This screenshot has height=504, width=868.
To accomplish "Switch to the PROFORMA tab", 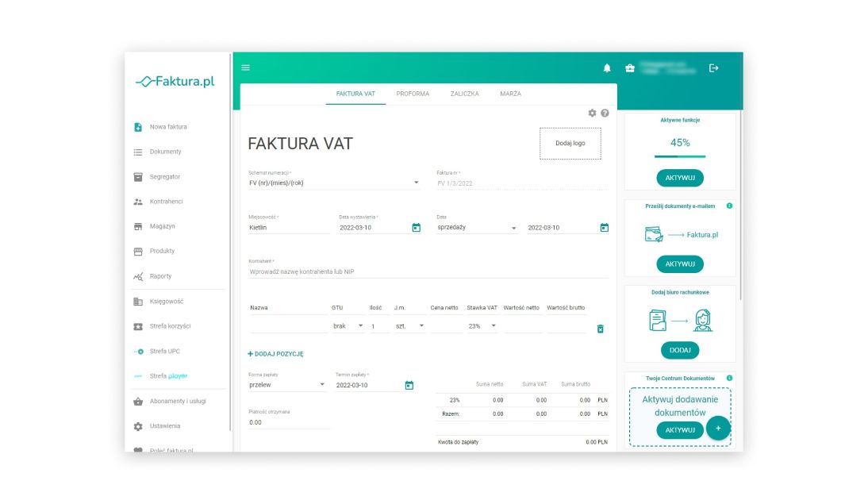I will click(413, 94).
